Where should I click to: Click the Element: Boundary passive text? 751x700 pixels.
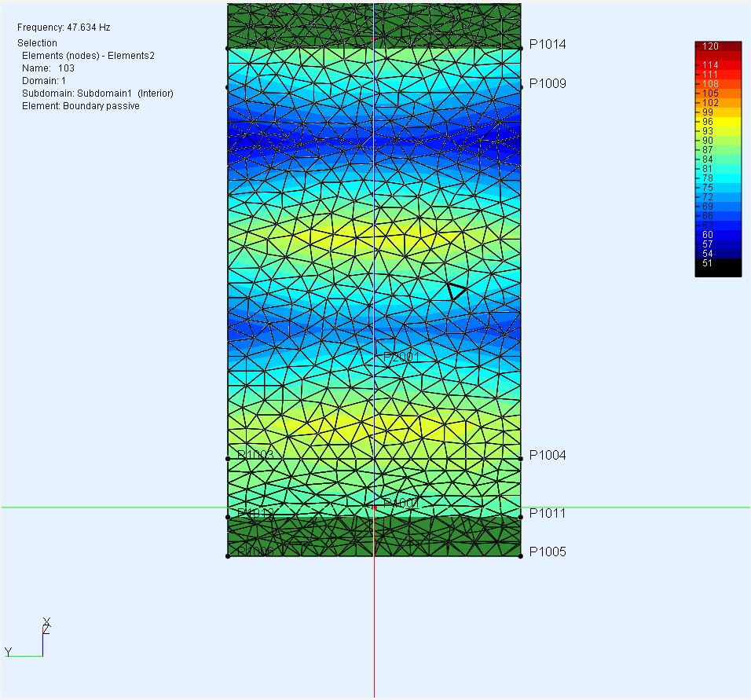(81, 106)
